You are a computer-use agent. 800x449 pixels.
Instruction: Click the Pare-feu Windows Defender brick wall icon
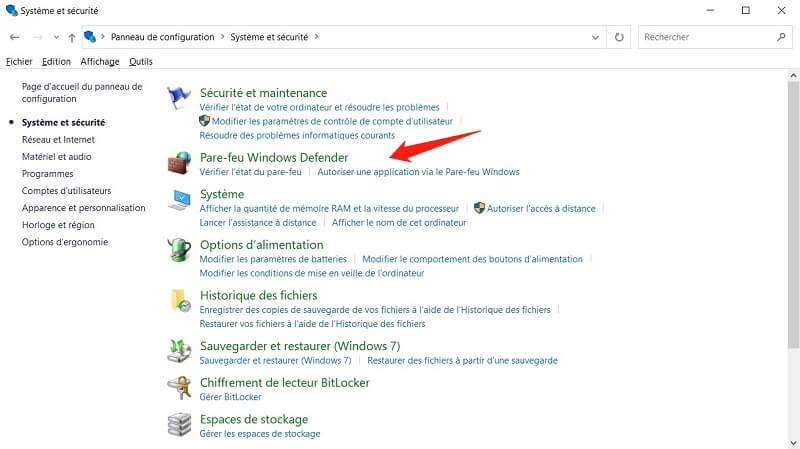pyautogui.click(x=179, y=163)
